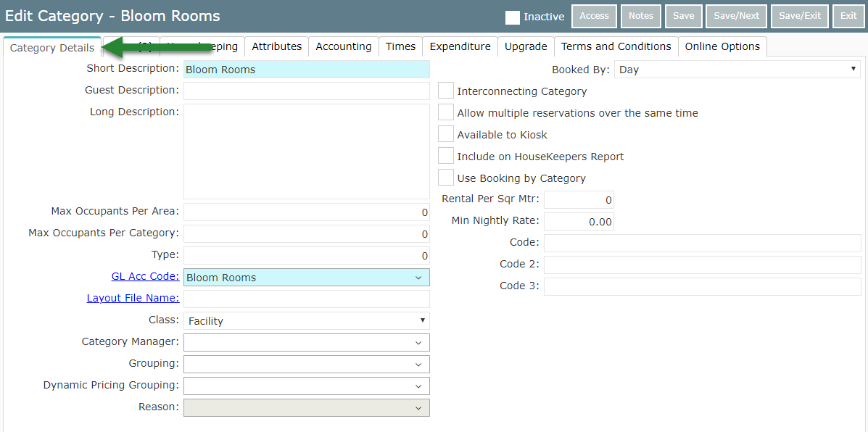Screen dimensions: 868x432
Task: Check Include on HouseKeepers Report
Action: [446, 157]
